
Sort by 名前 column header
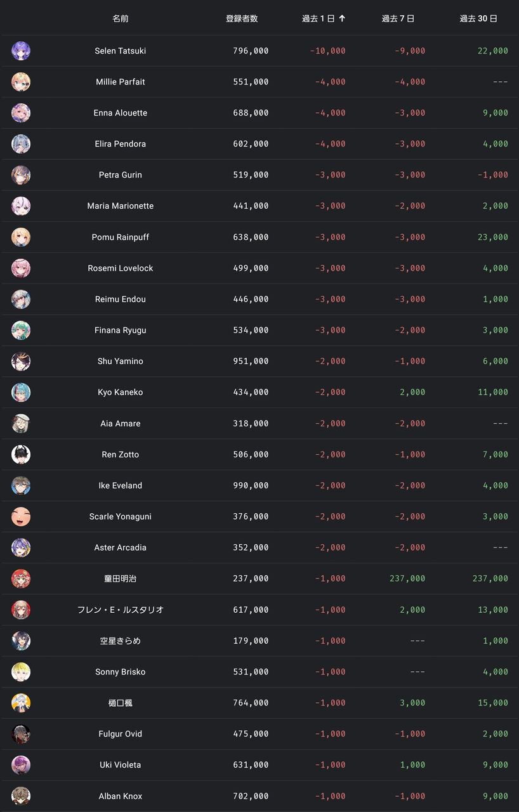click(x=121, y=19)
